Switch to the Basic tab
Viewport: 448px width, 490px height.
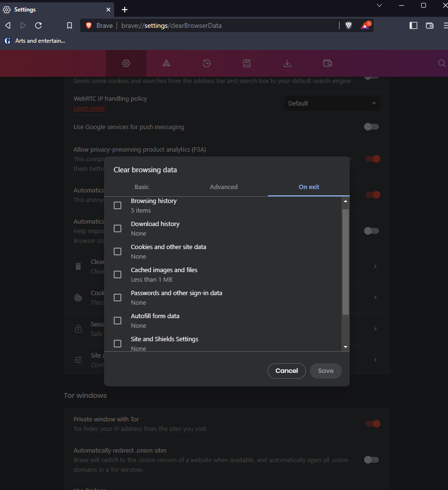[141, 187]
